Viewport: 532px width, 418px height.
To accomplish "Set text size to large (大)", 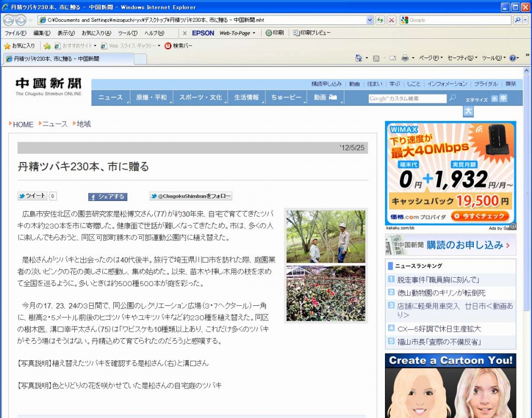I will point(468,112).
